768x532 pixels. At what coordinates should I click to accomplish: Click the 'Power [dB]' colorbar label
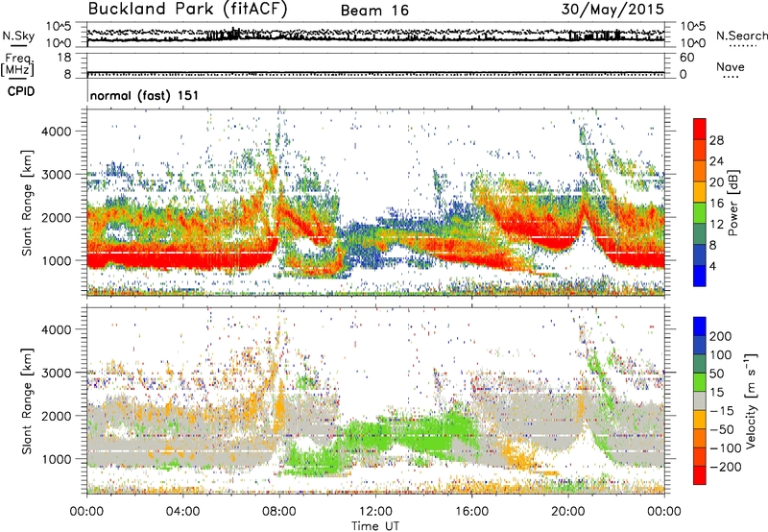[x=732, y=203]
